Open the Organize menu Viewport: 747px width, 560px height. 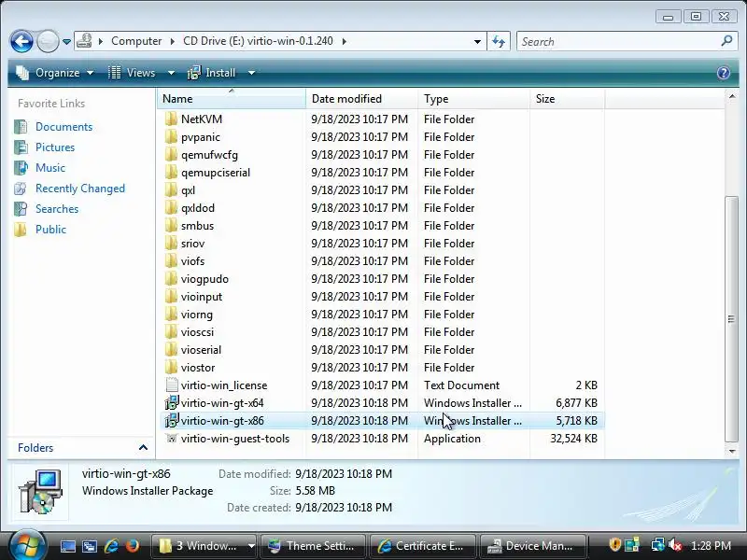[54, 73]
